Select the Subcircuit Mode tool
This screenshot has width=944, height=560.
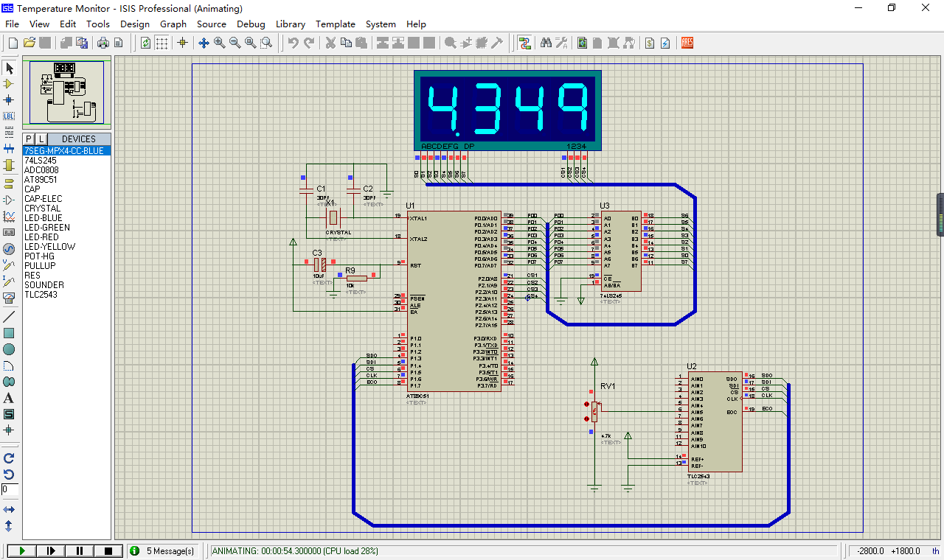point(10,164)
